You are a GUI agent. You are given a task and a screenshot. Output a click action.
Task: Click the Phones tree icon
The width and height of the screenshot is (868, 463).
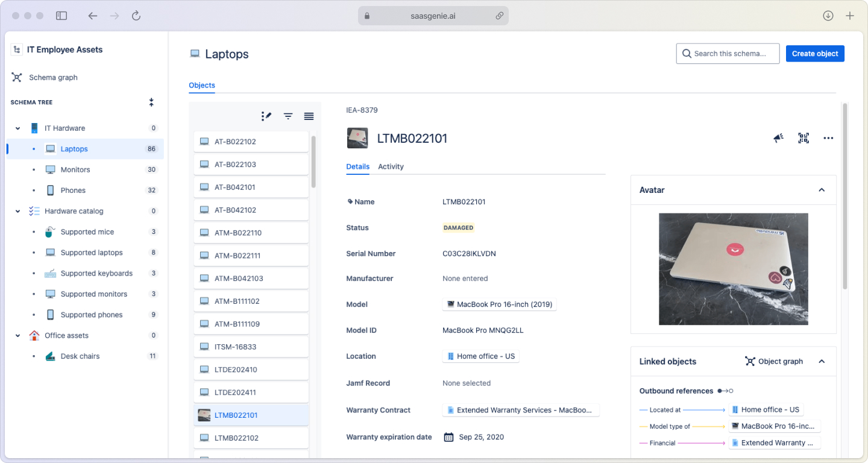click(51, 191)
